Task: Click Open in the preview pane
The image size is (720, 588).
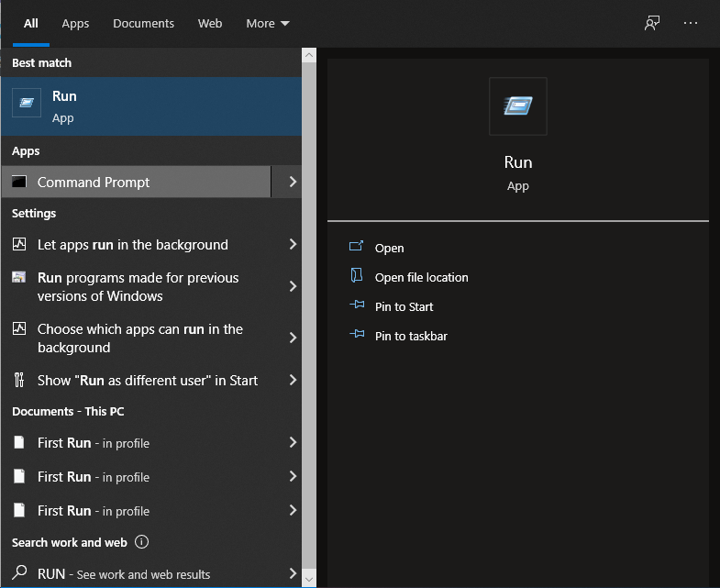Action: [x=390, y=248]
